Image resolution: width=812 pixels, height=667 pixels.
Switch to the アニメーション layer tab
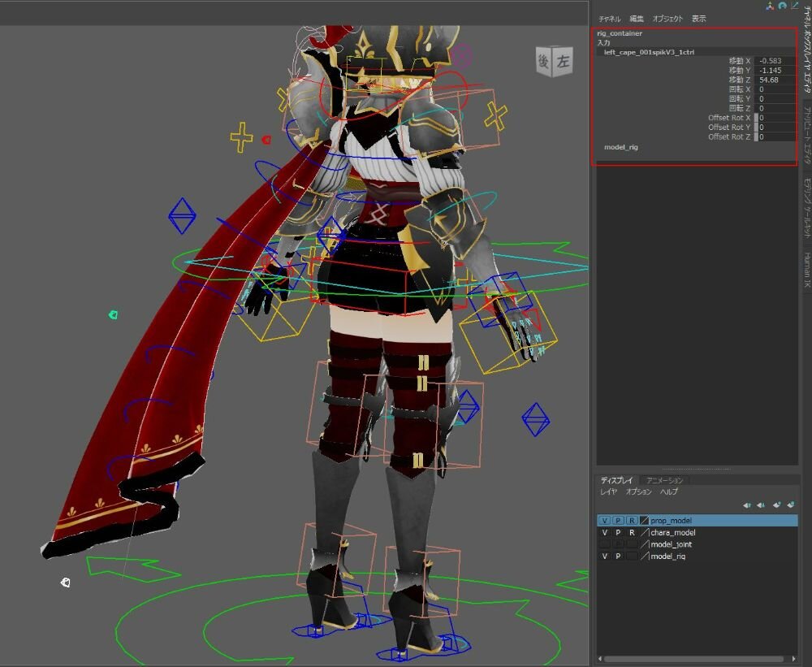pyautogui.click(x=665, y=480)
